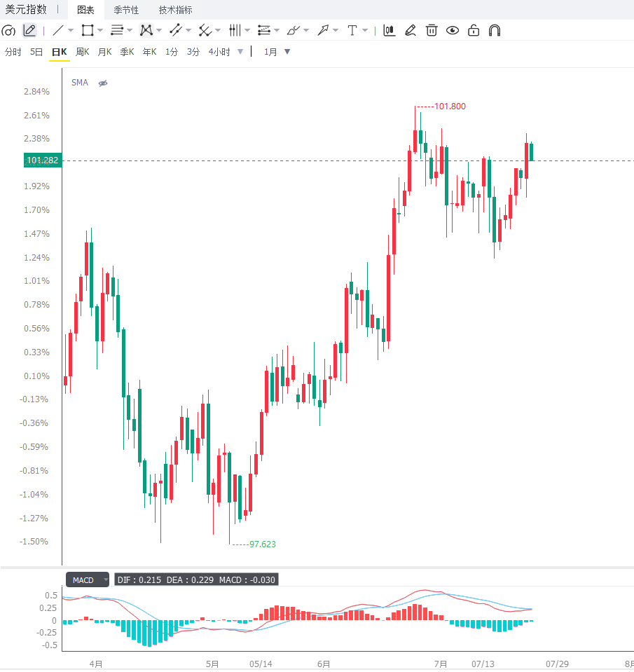
Task: Select the 月K timeframe
Action: pos(104,52)
